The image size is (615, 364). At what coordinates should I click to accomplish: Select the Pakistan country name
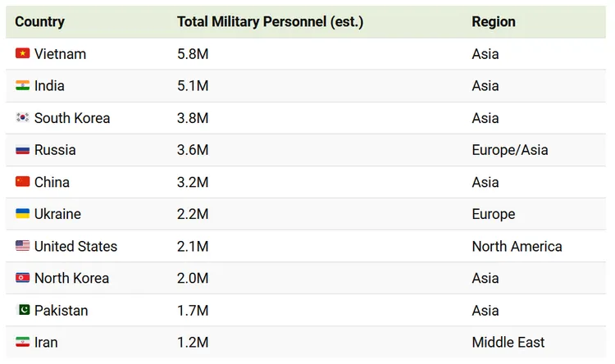(61, 311)
